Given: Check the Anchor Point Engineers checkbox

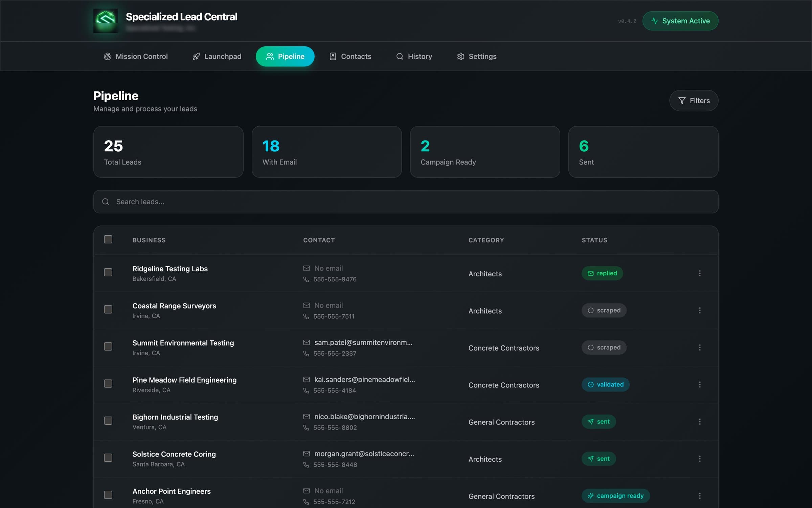Looking at the screenshot, I should click(108, 495).
